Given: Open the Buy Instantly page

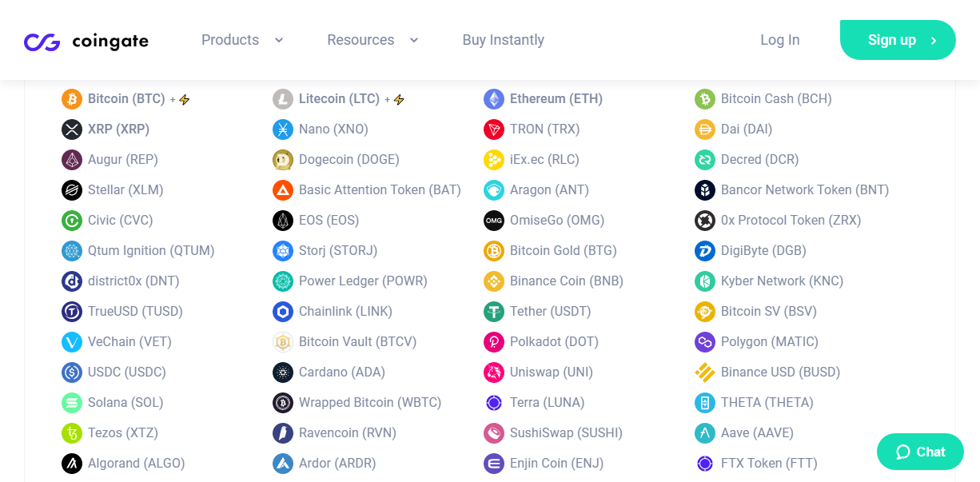Looking at the screenshot, I should [x=503, y=40].
